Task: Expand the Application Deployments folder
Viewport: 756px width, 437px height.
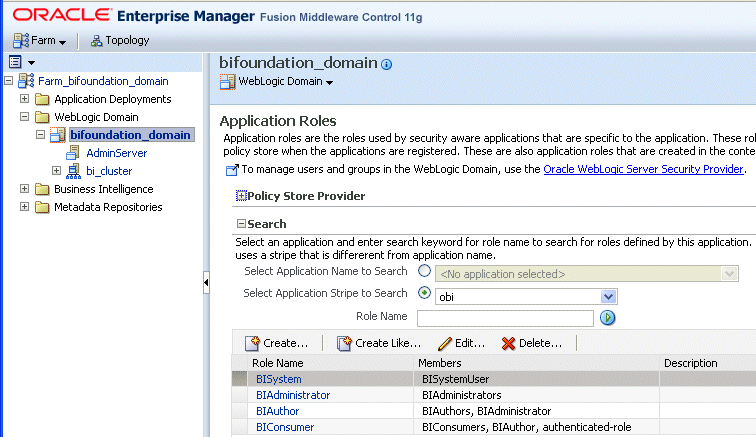Action: click(x=25, y=99)
